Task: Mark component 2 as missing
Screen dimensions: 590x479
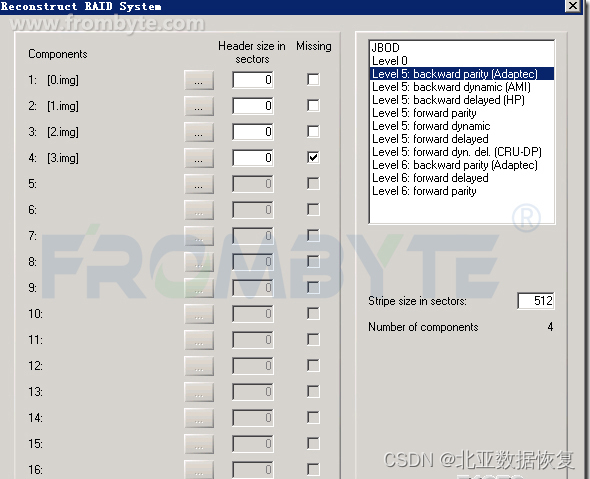Action: click(313, 105)
